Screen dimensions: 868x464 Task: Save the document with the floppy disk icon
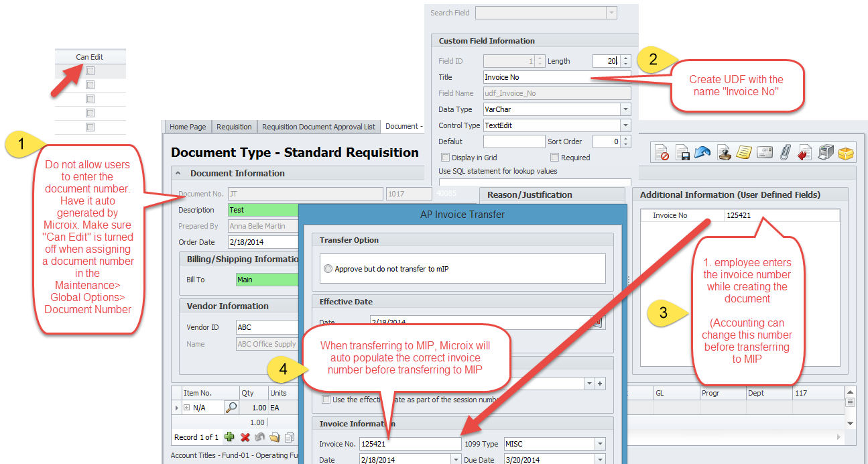(x=682, y=153)
